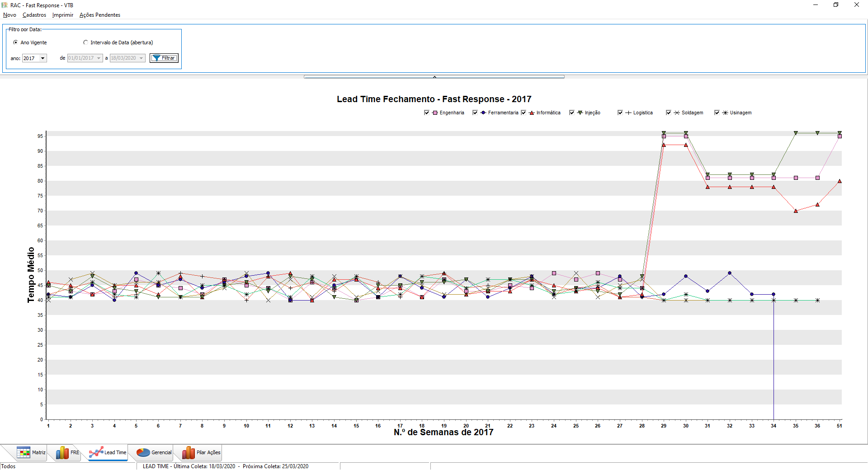Click the FRE bar chart icon
The height and width of the screenshot is (470, 868).
click(x=62, y=452)
